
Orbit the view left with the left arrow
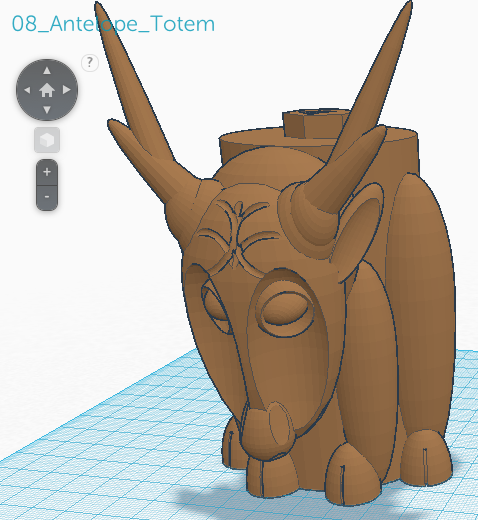coord(27,90)
